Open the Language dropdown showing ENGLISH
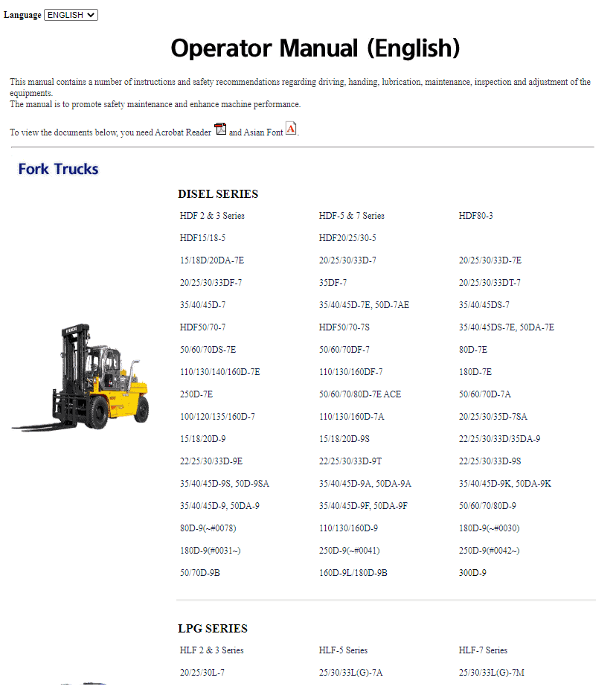Image resolution: width=616 pixels, height=695 pixels. point(71,15)
